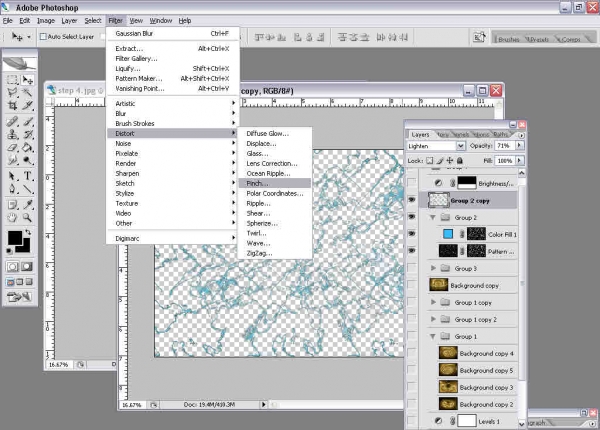Open the Lighten blend mode dropdown
Viewport: 600px width, 430px height.
[460, 146]
